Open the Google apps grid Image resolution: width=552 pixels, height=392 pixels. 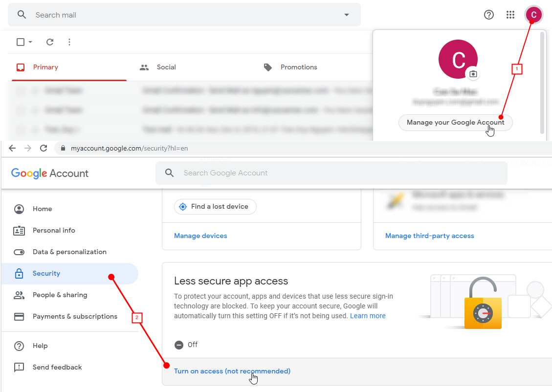[510, 15]
